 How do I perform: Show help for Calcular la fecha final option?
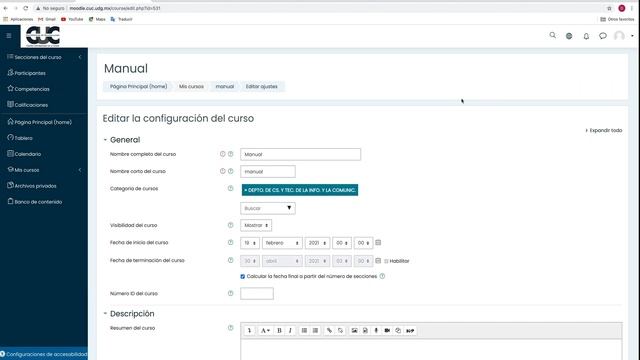(x=382, y=276)
